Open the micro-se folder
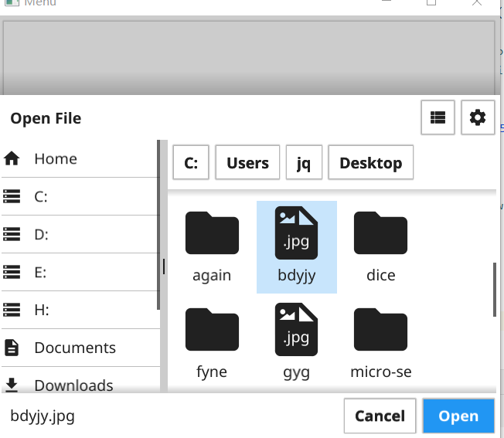The image size is (504, 438). click(380, 344)
